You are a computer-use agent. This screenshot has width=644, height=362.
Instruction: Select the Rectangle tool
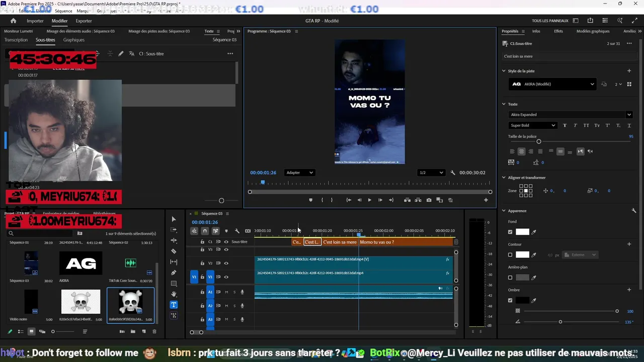(174, 284)
